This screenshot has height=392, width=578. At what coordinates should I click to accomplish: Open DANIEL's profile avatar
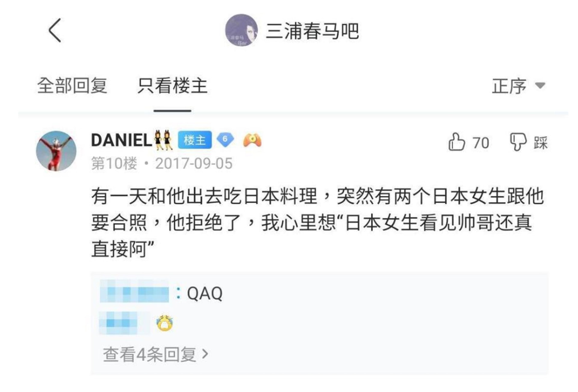(x=56, y=151)
